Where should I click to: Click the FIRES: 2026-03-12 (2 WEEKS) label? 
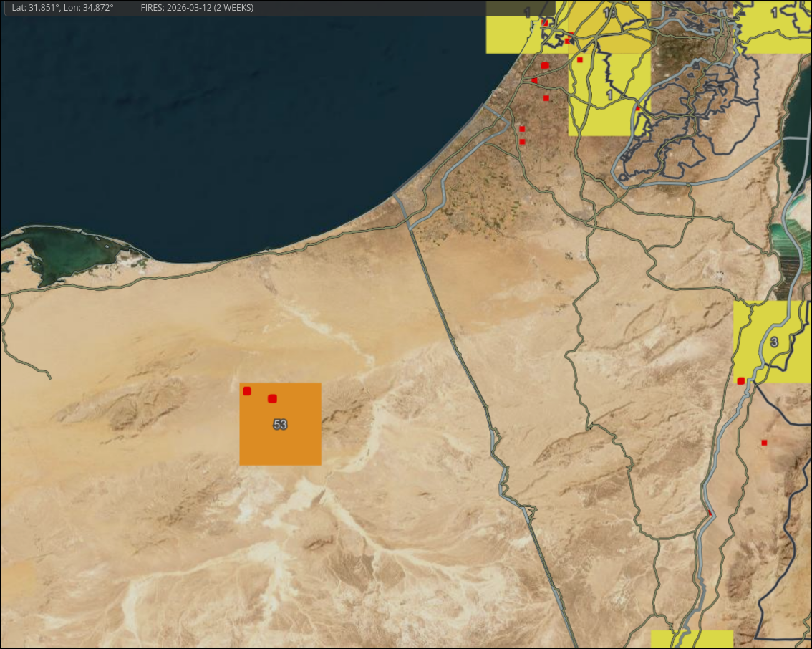pyautogui.click(x=198, y=8)
